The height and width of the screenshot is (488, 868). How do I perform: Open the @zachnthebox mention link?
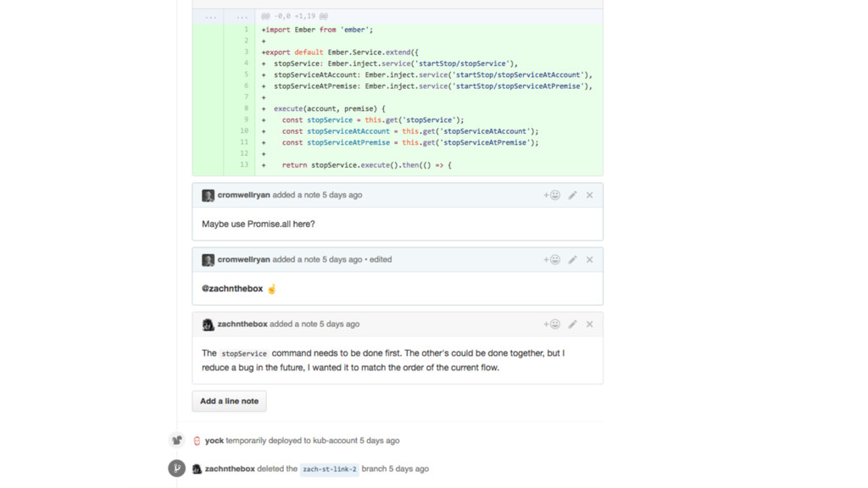point(232,289)
